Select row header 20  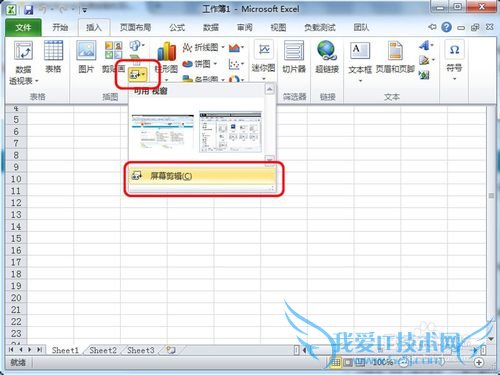(x=16, y=298)
